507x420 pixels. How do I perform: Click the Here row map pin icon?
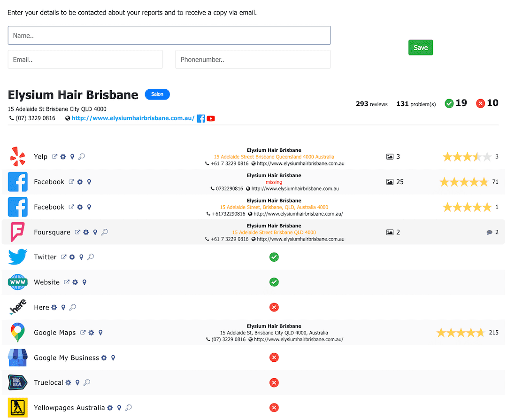(63, 307)
